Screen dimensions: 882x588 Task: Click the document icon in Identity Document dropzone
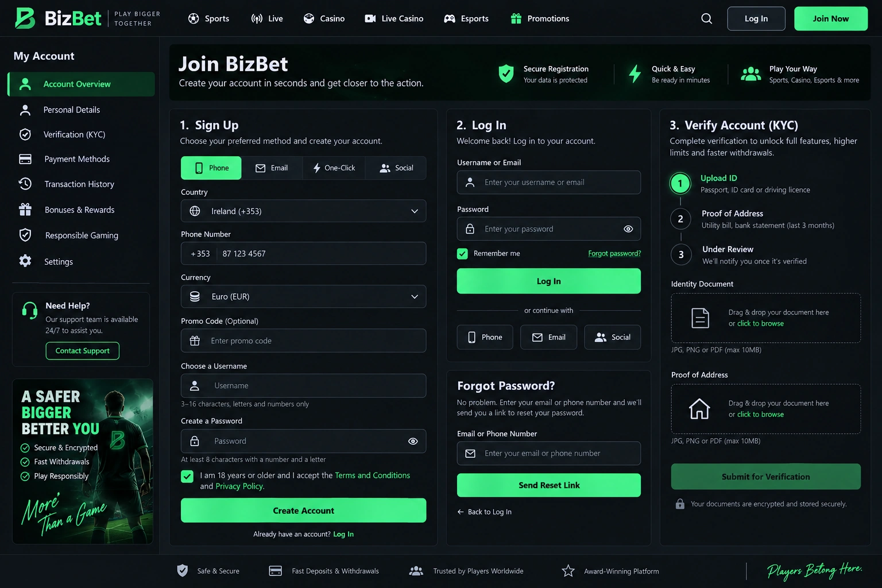coord(700,318)
